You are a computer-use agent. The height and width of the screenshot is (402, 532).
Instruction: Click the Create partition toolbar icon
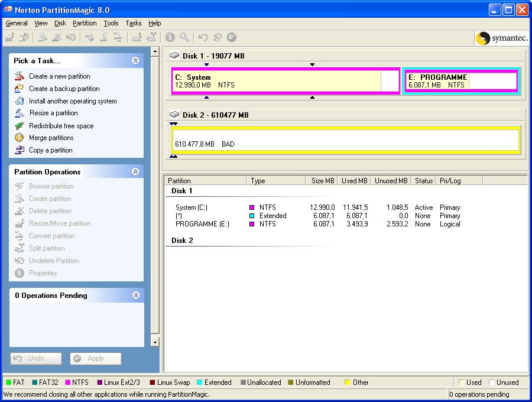[x=43, y=37]
